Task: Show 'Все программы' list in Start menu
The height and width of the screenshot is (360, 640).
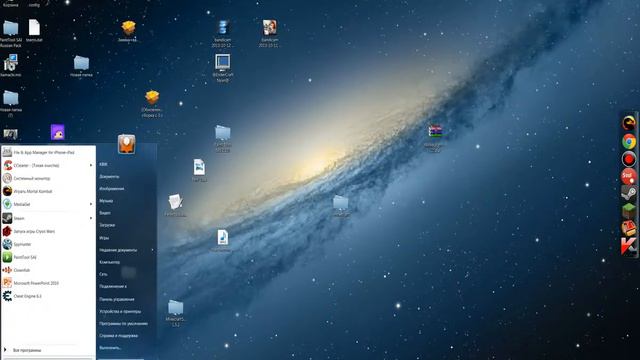Action: pos(27,350)
